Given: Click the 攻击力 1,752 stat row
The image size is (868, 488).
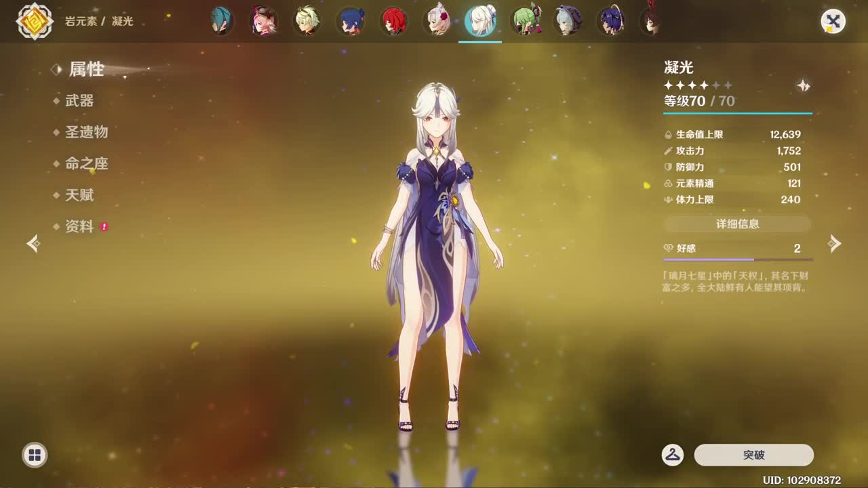Looking at the screenshot, I should click(x=732, y=151).
